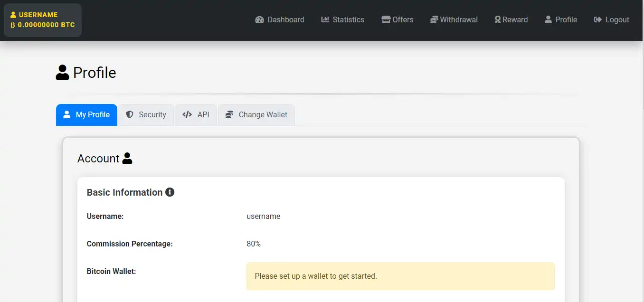Click the Statistics bar chart icon
The image size is (644, 302).
(325, 20)
